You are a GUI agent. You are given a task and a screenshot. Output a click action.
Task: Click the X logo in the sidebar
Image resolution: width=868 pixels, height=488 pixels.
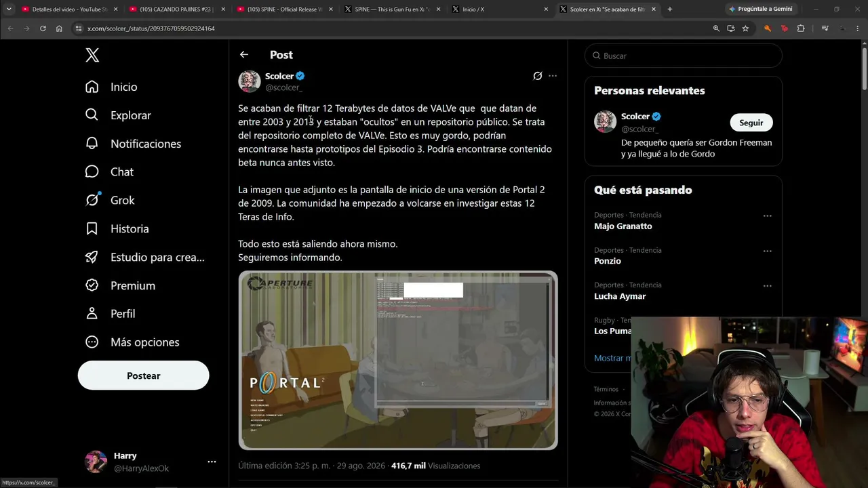pos(92,56)
